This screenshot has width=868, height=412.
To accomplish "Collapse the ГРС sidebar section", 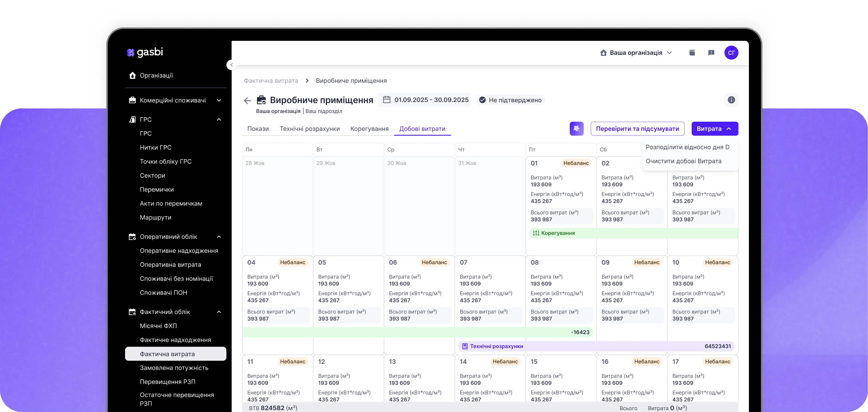I will pos(219,120).
